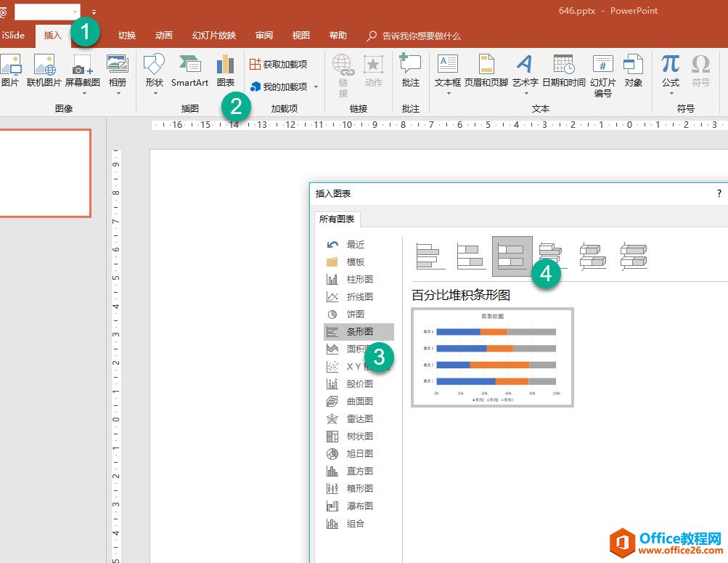
Task: Expand the Equation dropdown arrow
Action: [671, 94]
